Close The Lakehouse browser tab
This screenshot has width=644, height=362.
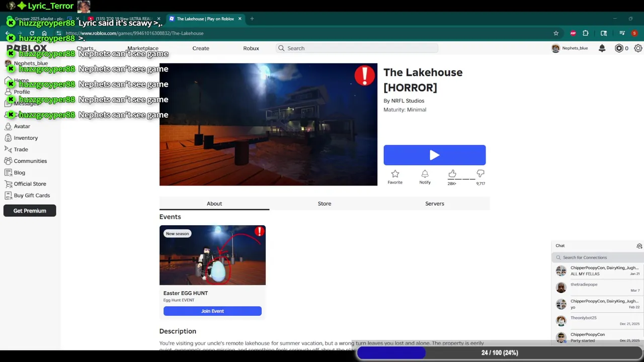pos(240,19)
